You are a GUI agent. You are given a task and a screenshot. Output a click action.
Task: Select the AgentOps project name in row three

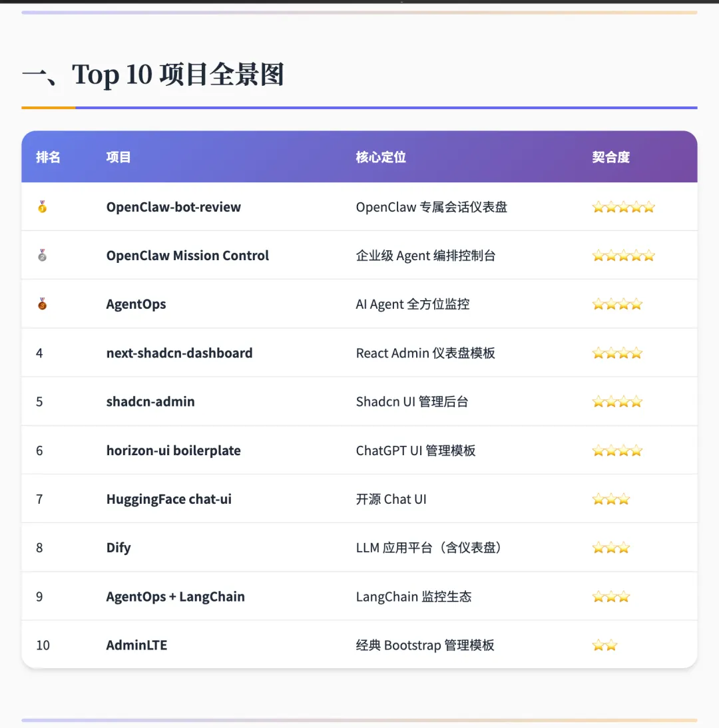pyautogui.click(x=136, y=304)
